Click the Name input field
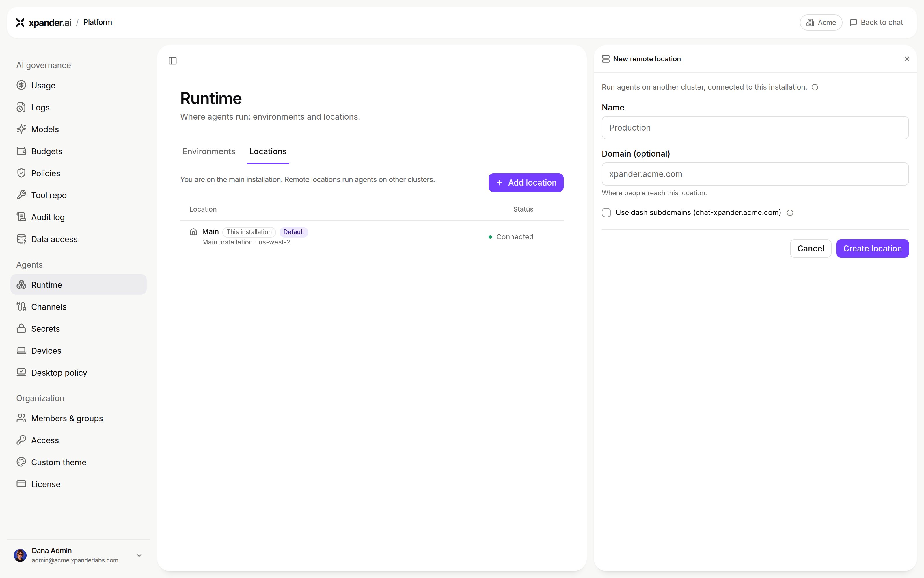The width and height of the screenshot is (924, 578). [755, 128]
